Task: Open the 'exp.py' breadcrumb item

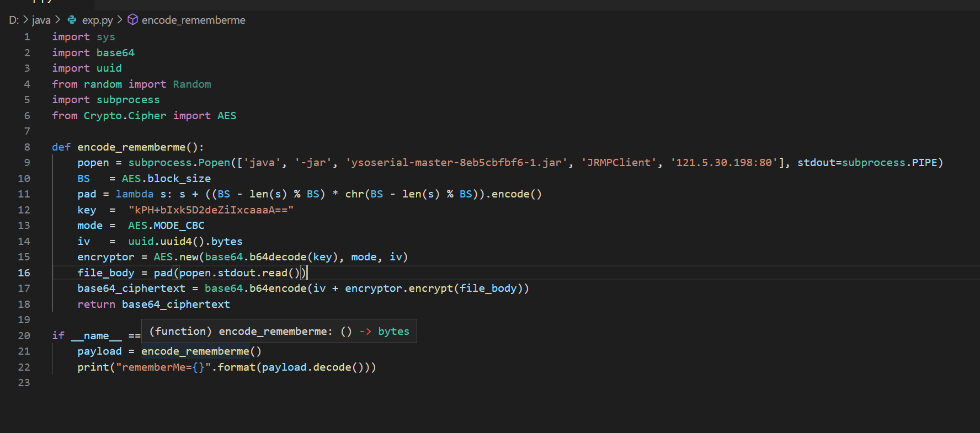Action: pyautogui.click(x=97, y=20)
